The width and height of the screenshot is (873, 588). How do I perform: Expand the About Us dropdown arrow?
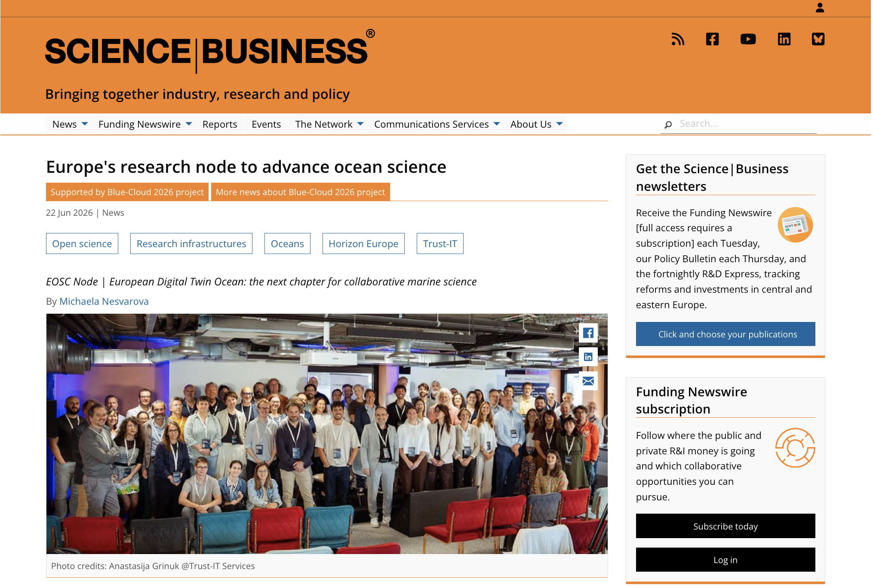[x=559, y=124]
